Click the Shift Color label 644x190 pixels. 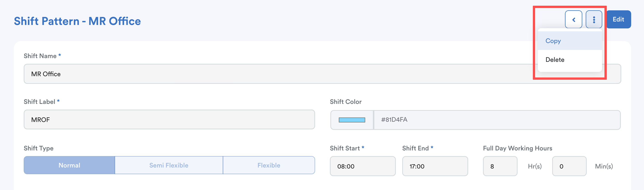(346, 102)
